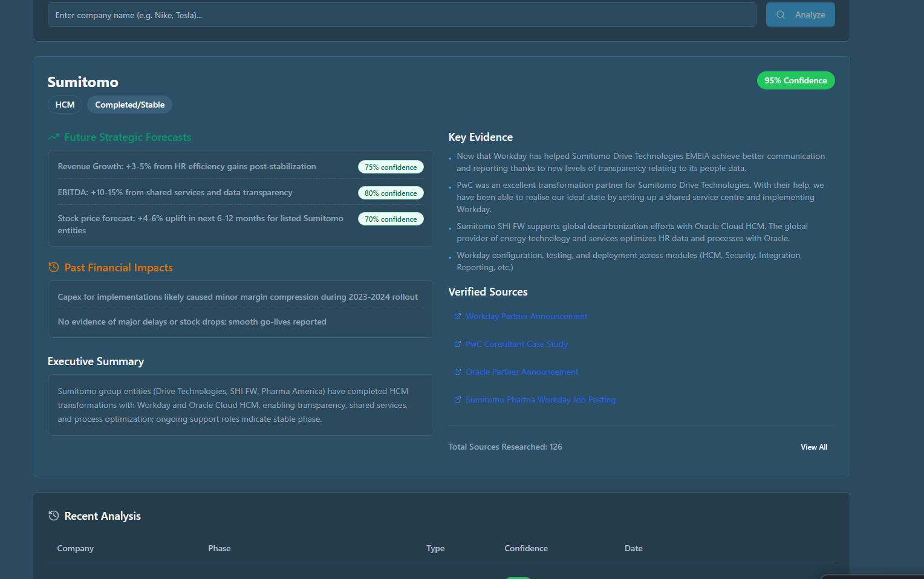Click the Sumitomo company title
924x579 pixels.
tap(83, 82)
